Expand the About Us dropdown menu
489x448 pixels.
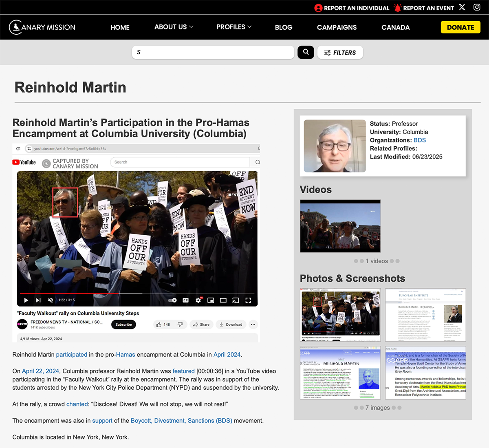pos(174,27)
